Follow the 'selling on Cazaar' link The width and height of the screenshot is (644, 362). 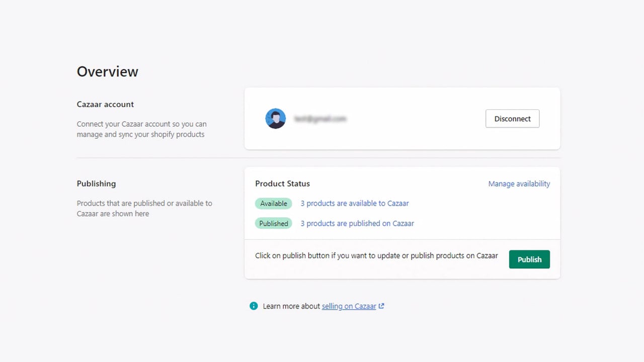pyautogui.click(x=349, y=306)
